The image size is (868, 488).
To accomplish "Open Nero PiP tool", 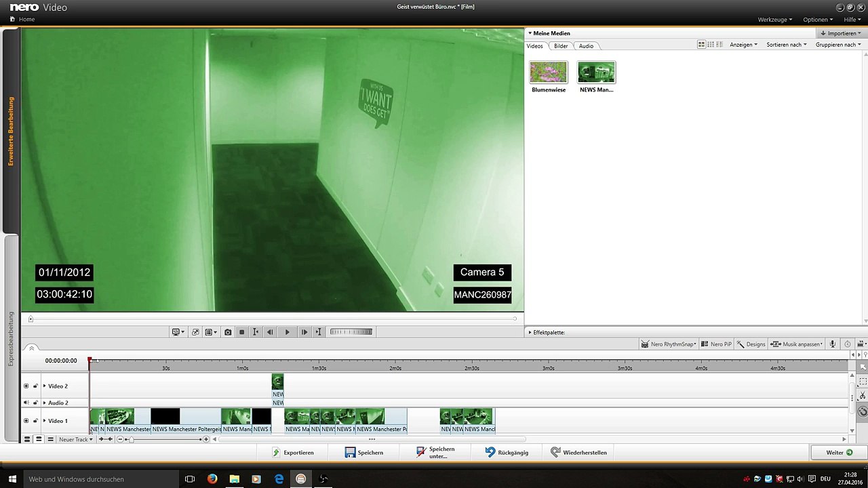I will 716,344.
